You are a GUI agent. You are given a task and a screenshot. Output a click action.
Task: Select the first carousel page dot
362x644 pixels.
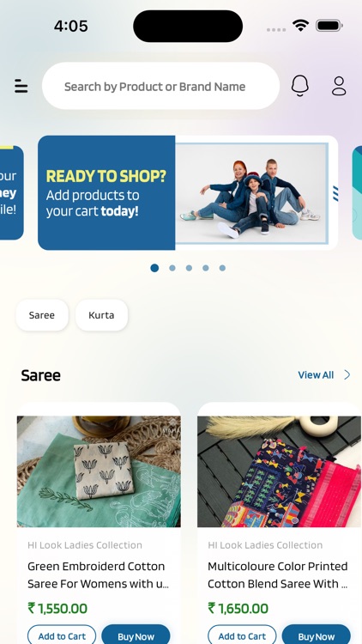point(154,268)
